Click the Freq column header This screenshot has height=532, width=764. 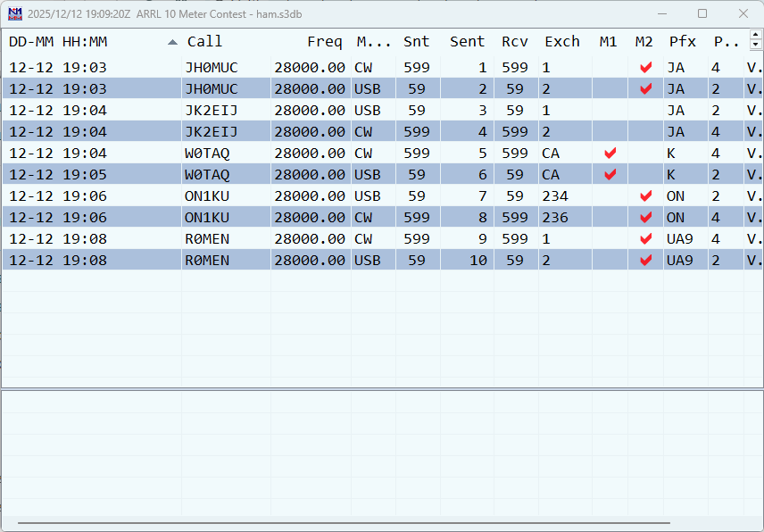pyautogui.click(x=324, y=42)
